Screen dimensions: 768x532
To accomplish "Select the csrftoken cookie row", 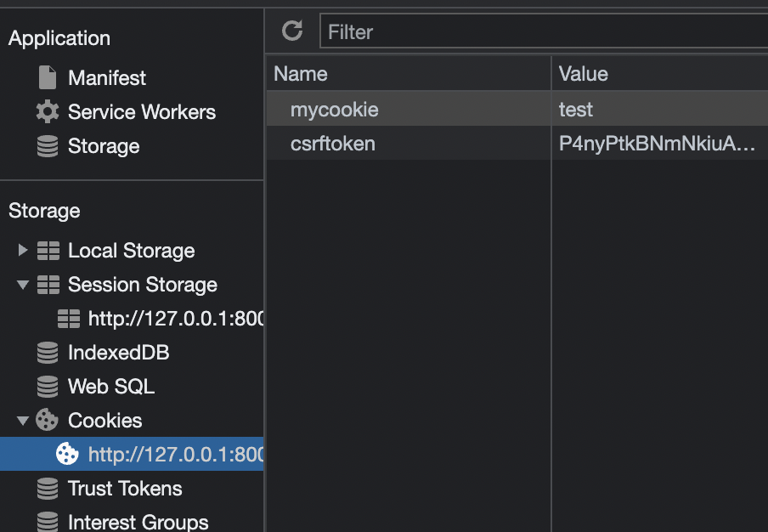I will pos(517,143).
